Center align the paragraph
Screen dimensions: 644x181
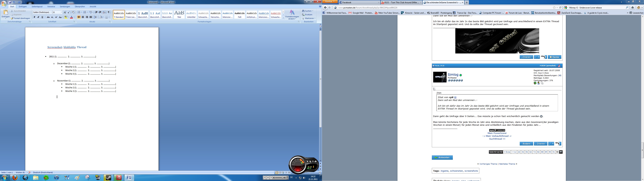click(83, 17)
